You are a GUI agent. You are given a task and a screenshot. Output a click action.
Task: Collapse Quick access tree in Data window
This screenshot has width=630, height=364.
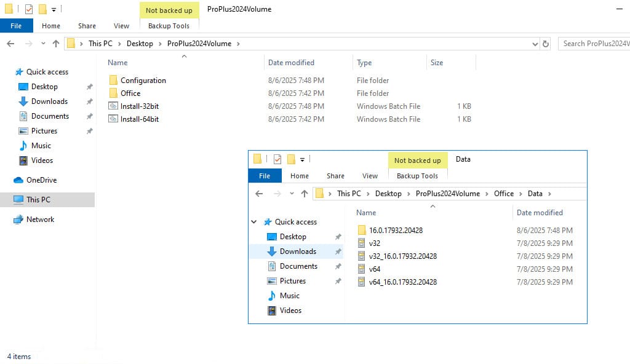coord(254,222)
